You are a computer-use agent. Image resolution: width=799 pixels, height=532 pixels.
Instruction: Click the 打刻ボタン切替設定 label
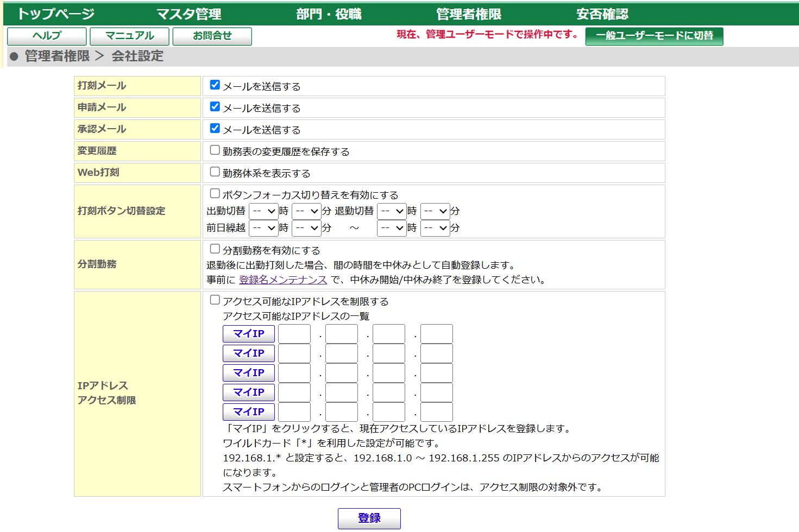point(121,211)
